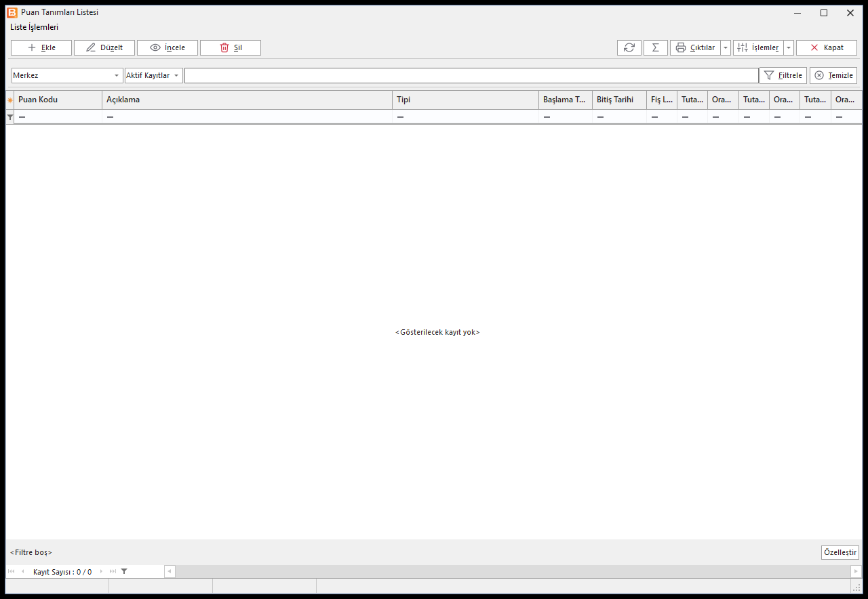Open the Merkez branch dropdown
The height and width of the screenshot is (599, 868).
[67, 75]
